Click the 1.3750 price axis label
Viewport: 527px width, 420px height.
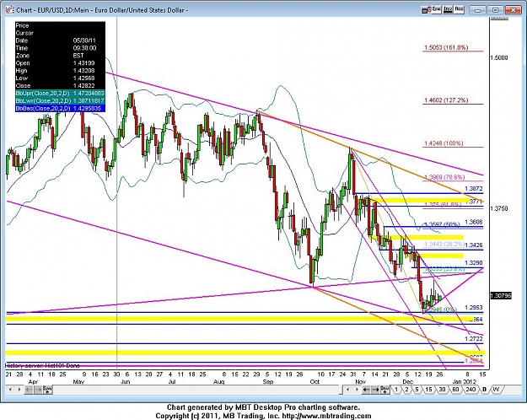(x=499, y=208)
